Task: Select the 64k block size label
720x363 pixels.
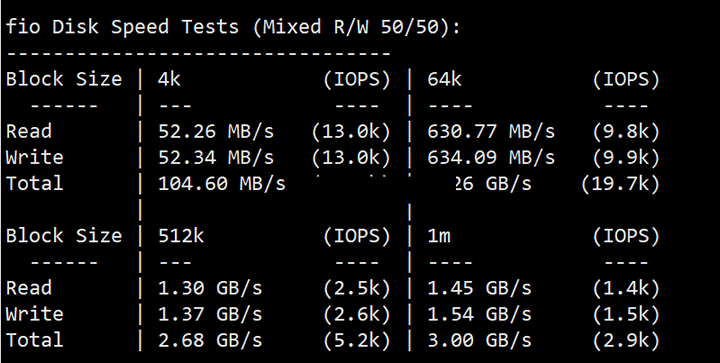Action: pyautogui.click(x=444, y=79)
